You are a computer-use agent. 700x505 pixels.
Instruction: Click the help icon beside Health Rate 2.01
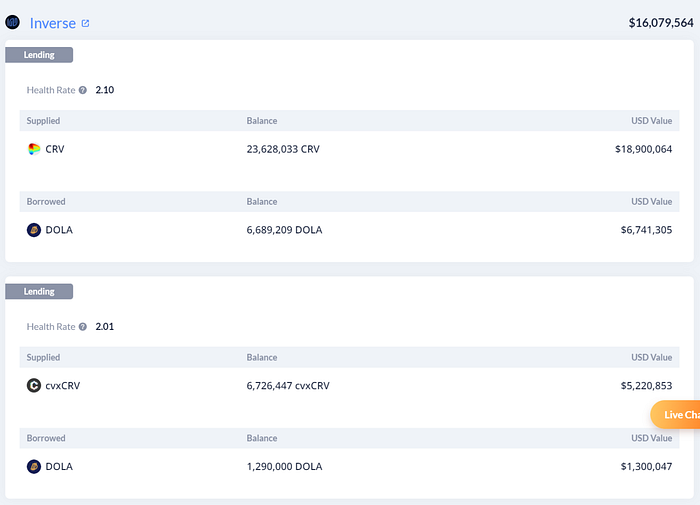83,327
